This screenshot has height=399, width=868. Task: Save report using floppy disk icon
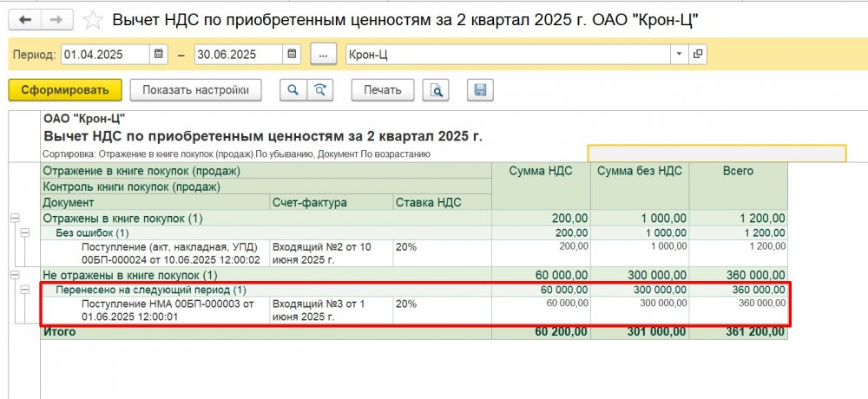click(x=480, y=90)
